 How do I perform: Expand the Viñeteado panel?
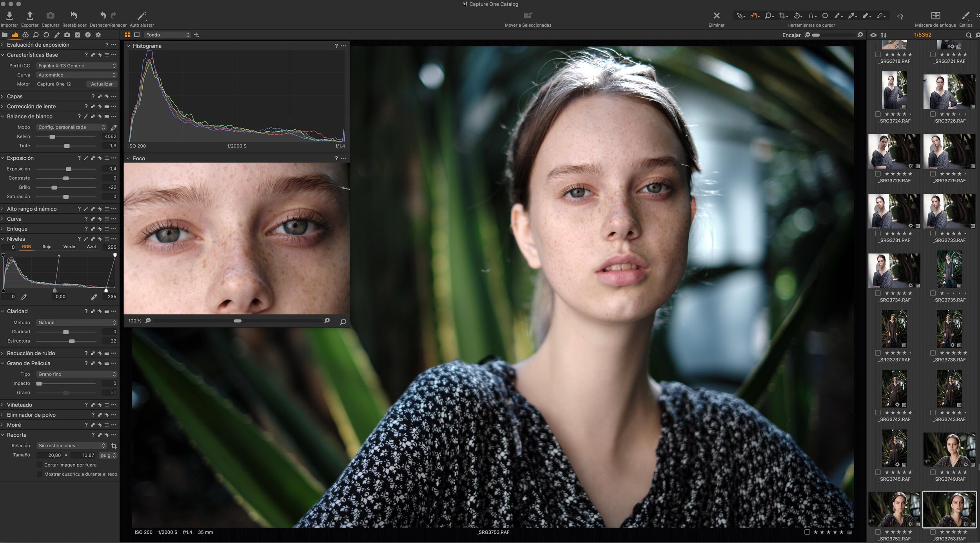tap(19, 405)
